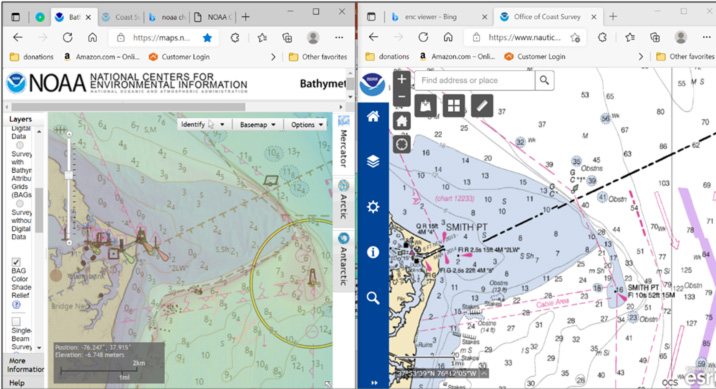716x389 pixels.
Task: Select Surveys with Bathymetric Attributed Grids radio
Action: [x=20, y=145]
